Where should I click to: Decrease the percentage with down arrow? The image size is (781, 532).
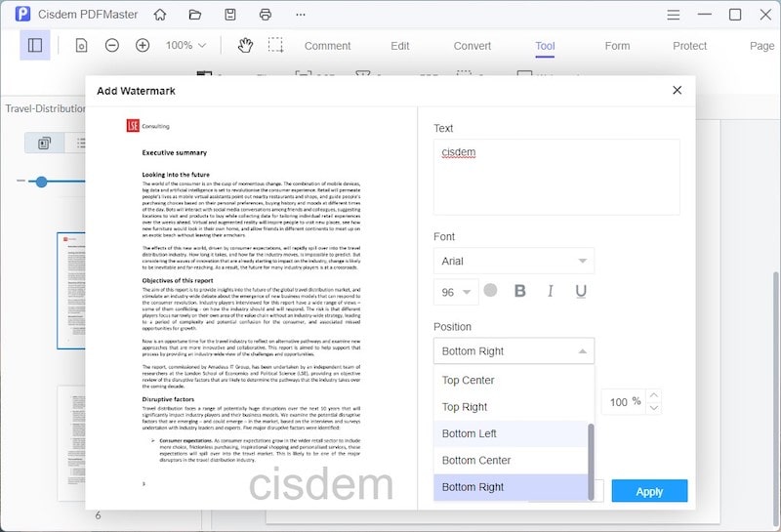tap(654, 408)
